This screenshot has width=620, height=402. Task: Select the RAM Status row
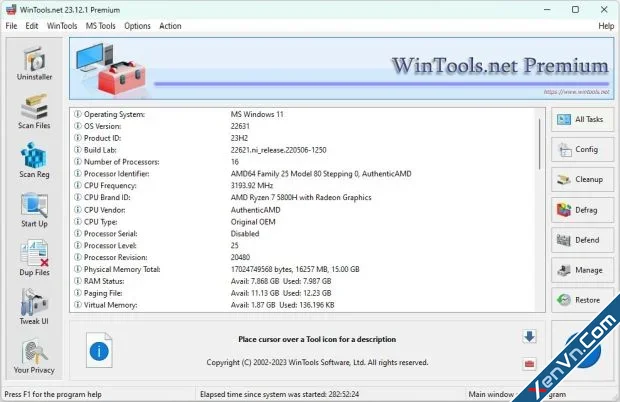click(304, 281)
